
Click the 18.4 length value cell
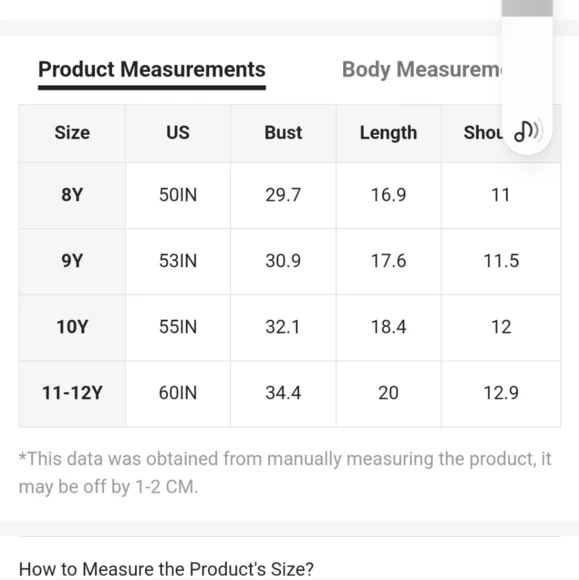[388, 327]
